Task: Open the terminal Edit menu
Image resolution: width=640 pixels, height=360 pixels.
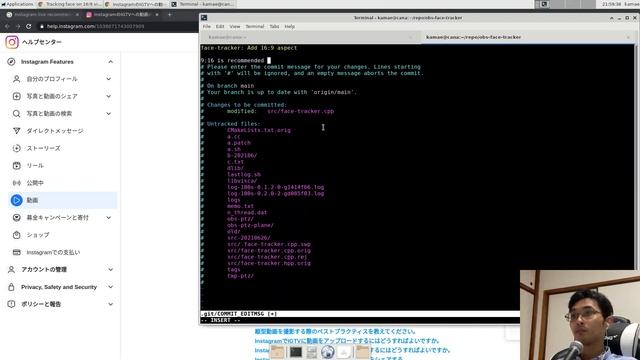Action: [x=220, y=27]
